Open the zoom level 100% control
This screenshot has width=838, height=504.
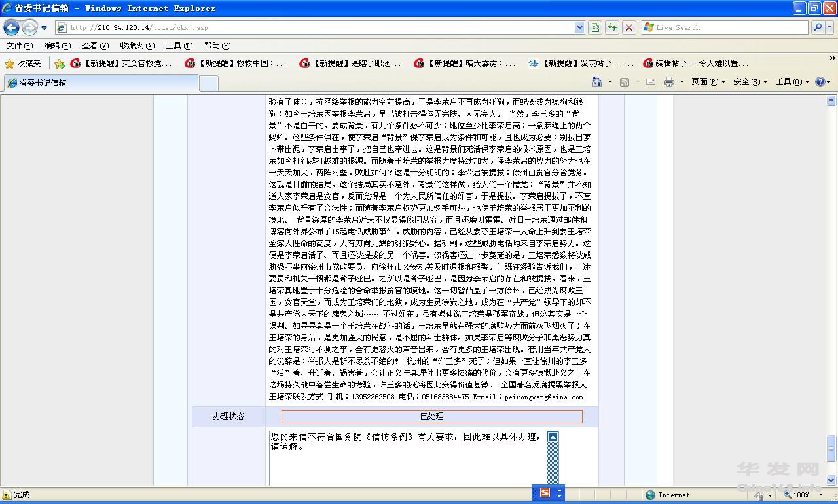(x=797, y=495)
